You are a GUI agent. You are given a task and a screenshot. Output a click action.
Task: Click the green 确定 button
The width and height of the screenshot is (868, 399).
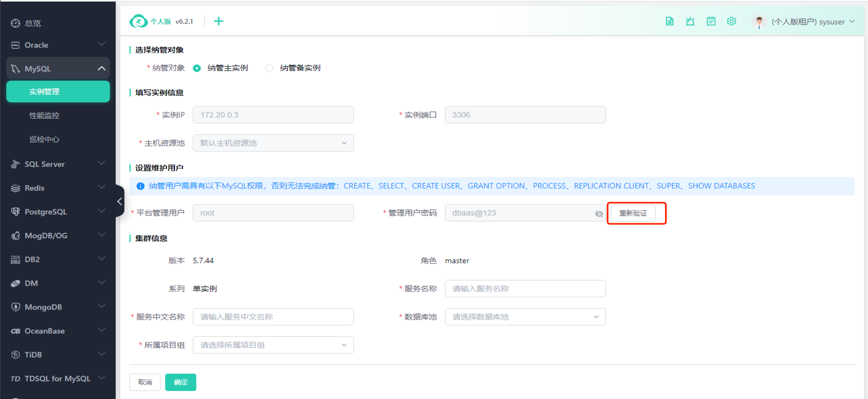(x=180, y=382)
